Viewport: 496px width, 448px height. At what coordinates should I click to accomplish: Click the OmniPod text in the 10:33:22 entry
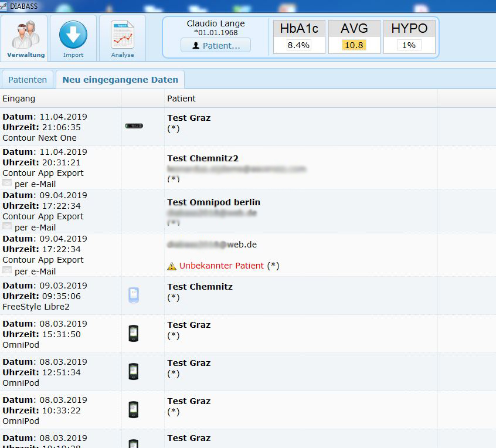coord(21,421)
